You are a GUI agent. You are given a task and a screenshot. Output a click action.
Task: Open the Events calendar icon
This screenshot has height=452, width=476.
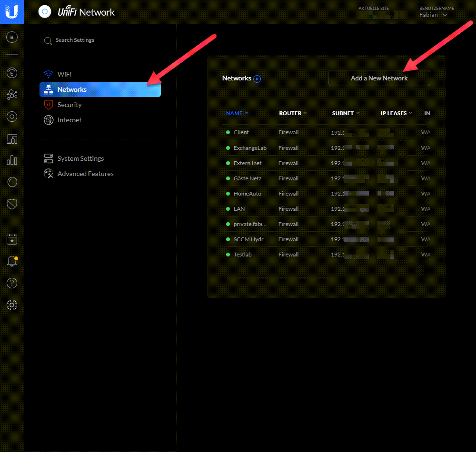[12, 239]
